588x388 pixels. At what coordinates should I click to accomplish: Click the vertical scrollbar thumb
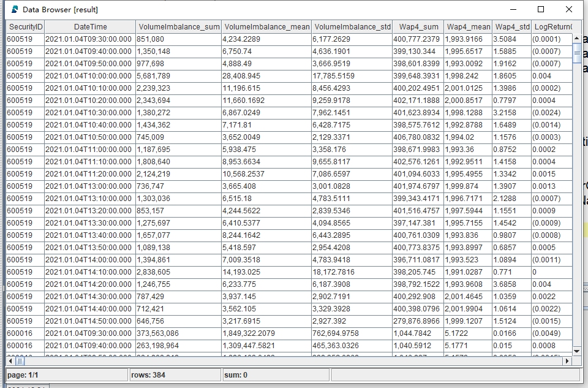click(577, 53)
